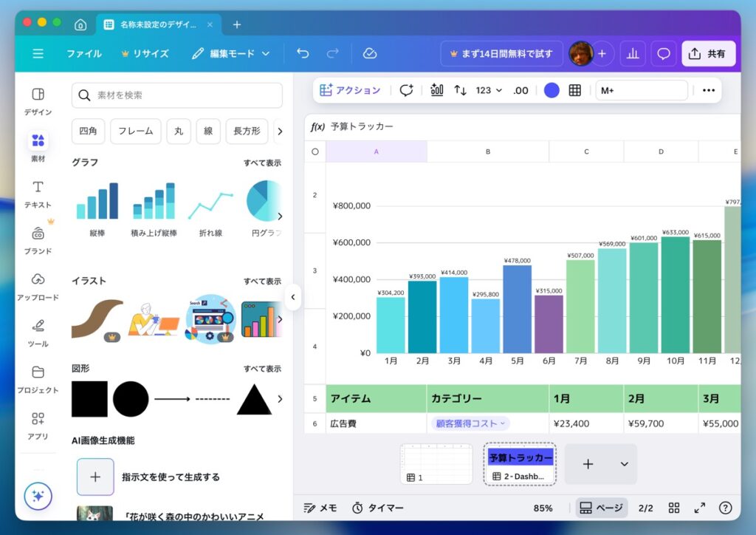Open the comments speech bubble icon
The image size is (756, 535).
pos(664,53)
